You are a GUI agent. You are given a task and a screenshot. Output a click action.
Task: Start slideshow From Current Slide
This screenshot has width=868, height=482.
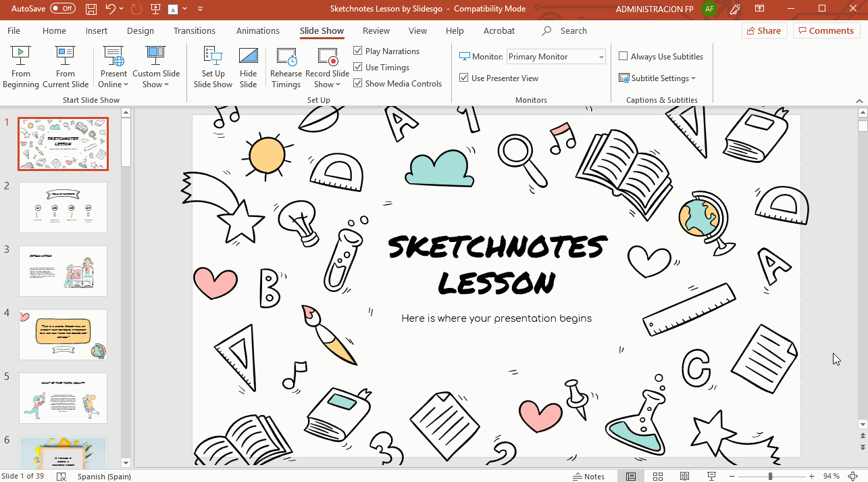point(66,67)
